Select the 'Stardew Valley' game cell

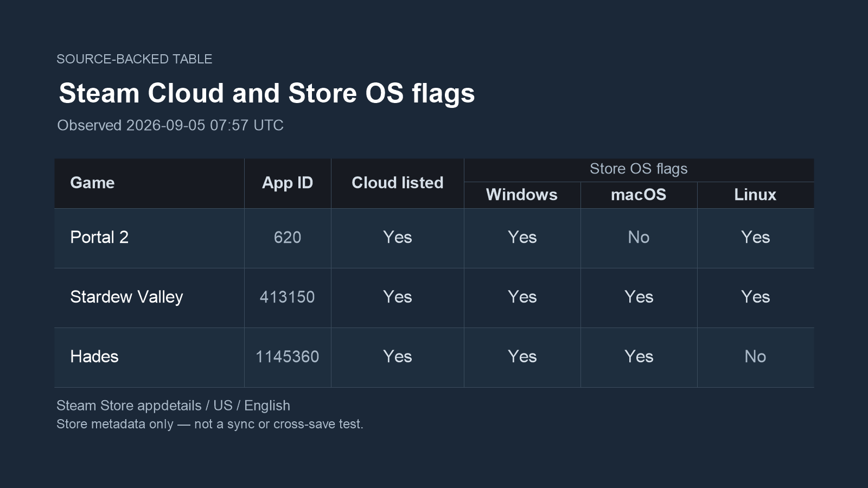tap(149, 298)
